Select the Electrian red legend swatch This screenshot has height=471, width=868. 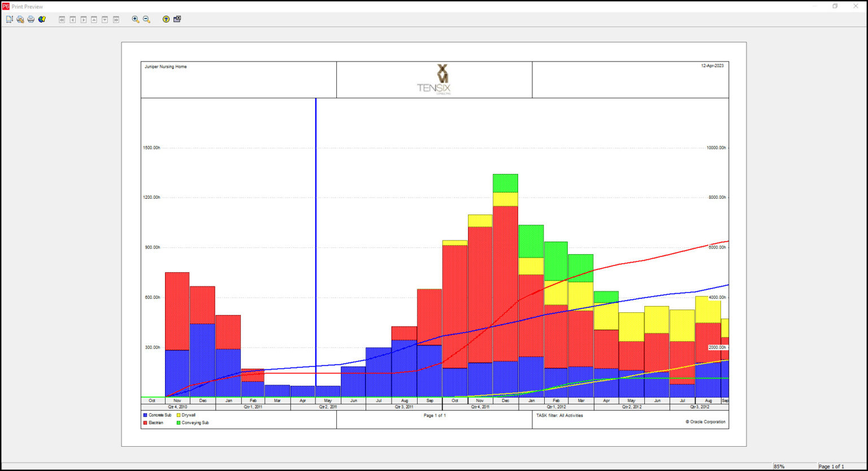(145, 422)
